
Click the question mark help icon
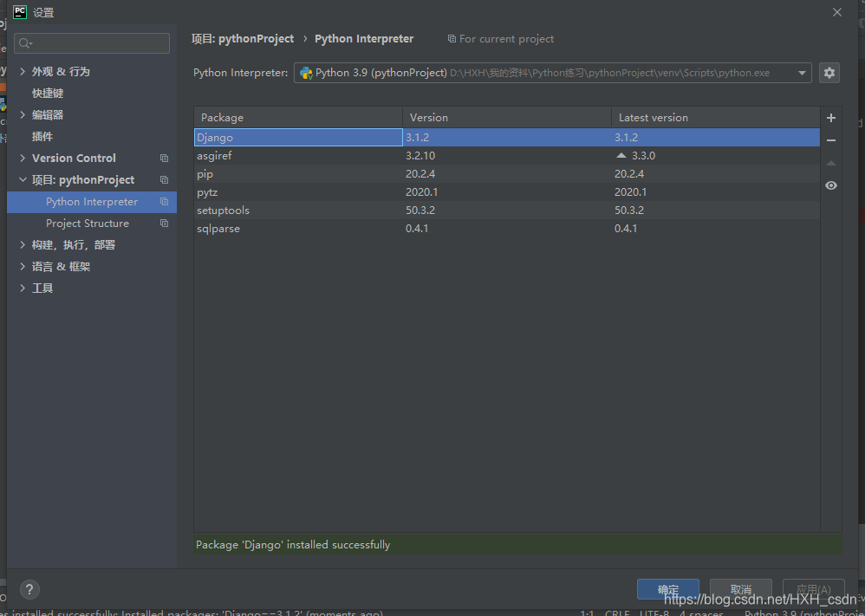(x=29, y=589)
